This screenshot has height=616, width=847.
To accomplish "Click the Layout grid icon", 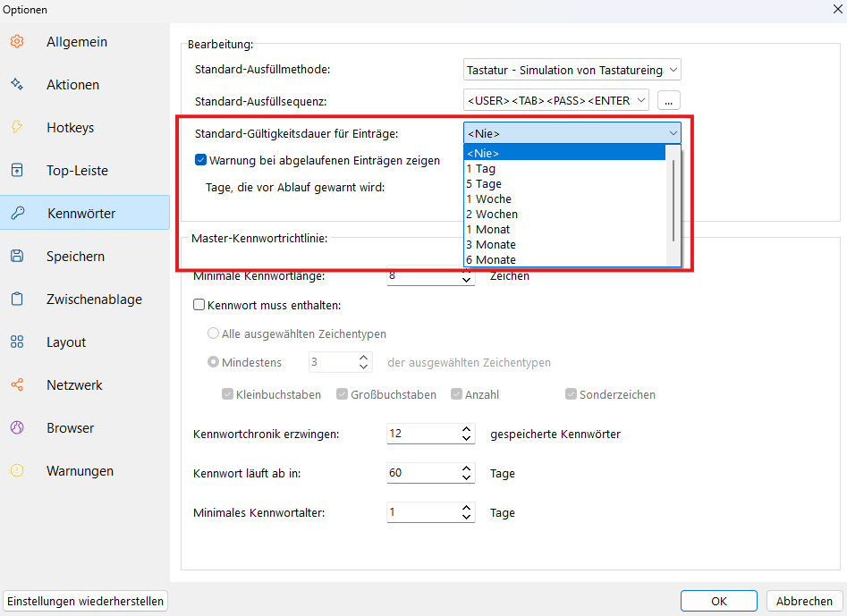I will pos(17,342).
